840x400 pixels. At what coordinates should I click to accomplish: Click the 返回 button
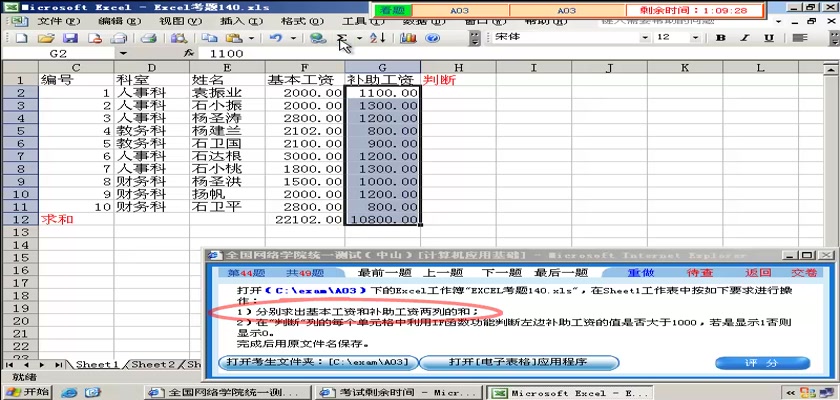click(758, 273)
